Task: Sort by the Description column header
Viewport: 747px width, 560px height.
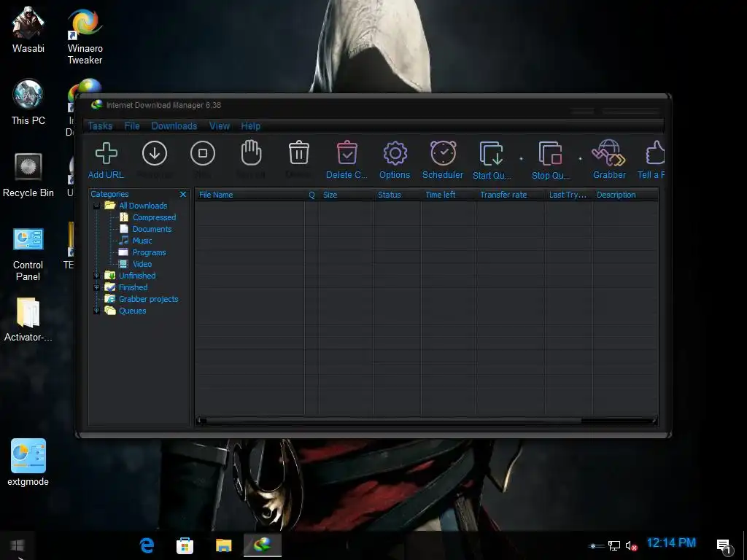Action: coord(625,195)
